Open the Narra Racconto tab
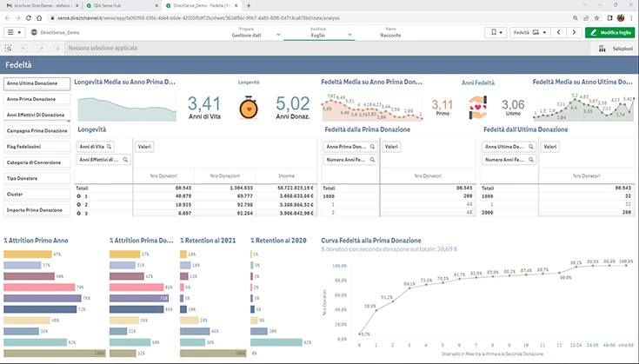Viewport: 639px width, 364px height. (390, 32)
